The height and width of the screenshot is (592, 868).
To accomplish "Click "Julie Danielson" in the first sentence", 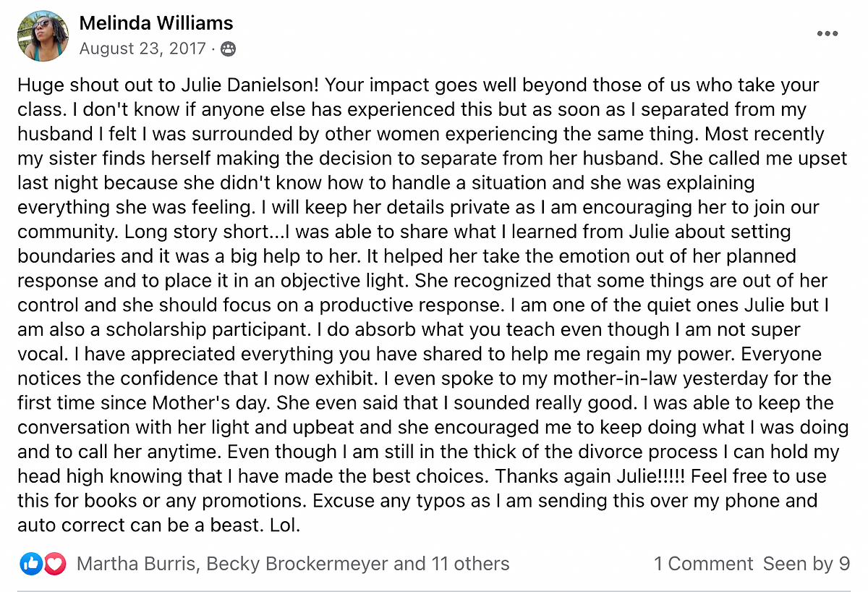I will click(x=234, y=85).
